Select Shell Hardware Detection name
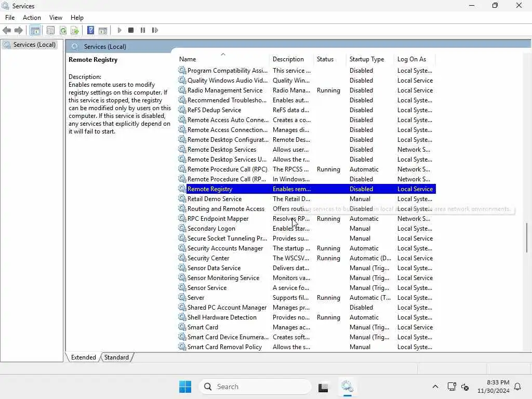 click(222, 317)
